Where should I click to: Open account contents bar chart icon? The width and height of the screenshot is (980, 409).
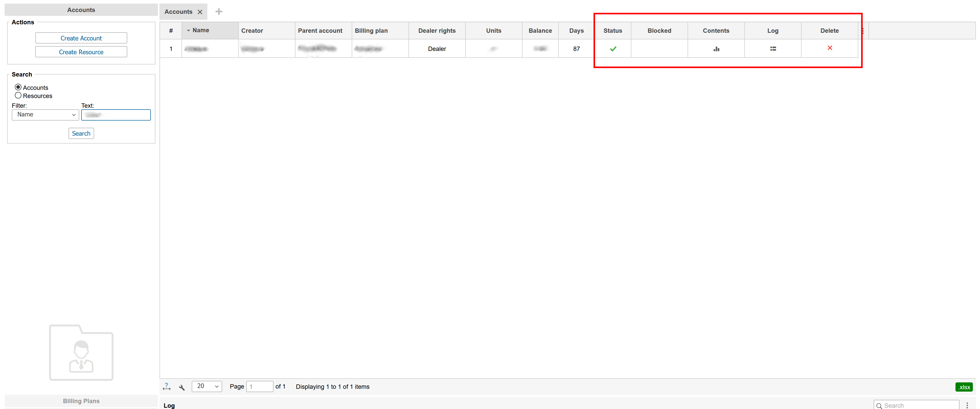pyautogui.click(x=716, y=49)
